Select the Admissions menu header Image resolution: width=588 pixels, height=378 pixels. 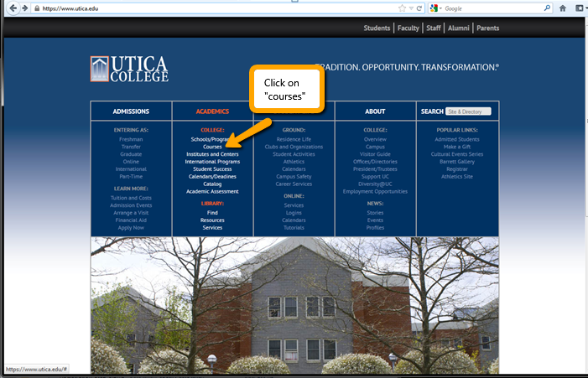[131, 111]
